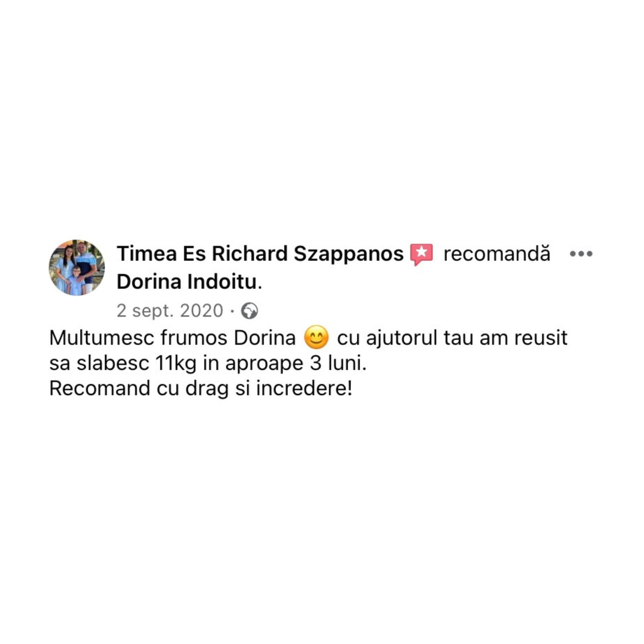Click the globe public privacy icon

tap(249, 311)
